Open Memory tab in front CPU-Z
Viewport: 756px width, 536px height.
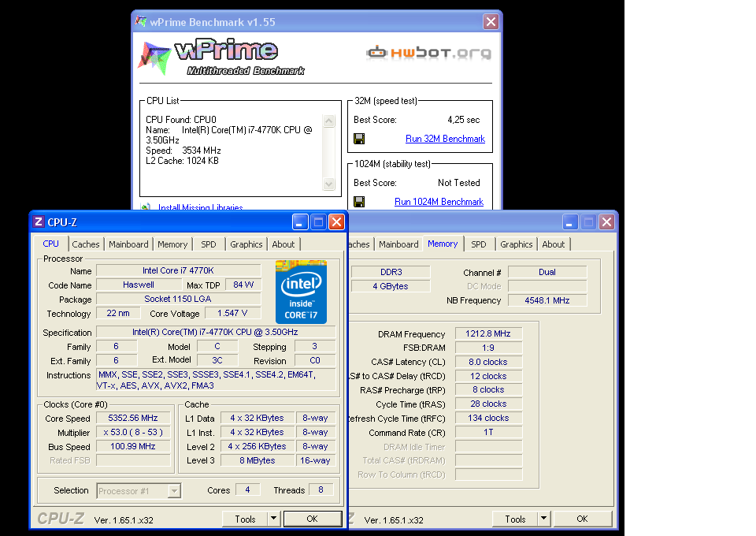(172, 244)
